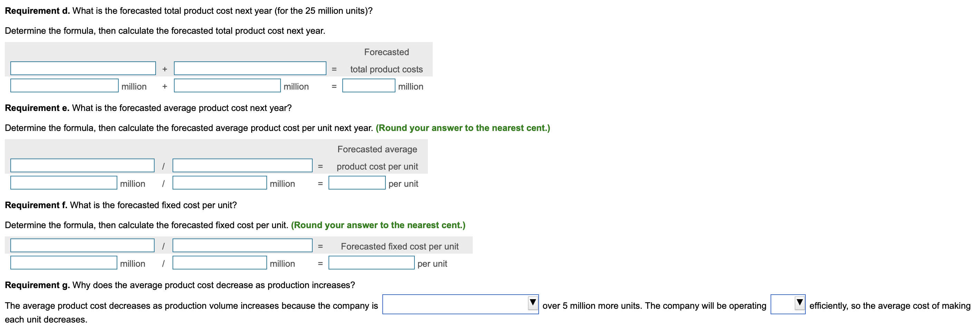Click the arrow on the wide company-is dropdown

(x=533, y=303)
